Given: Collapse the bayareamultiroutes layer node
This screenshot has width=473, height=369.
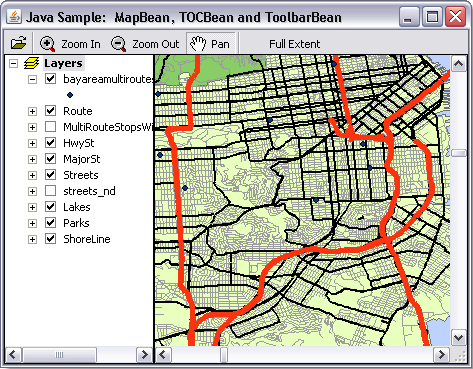Looking at the screenshot, I should 32,79.
